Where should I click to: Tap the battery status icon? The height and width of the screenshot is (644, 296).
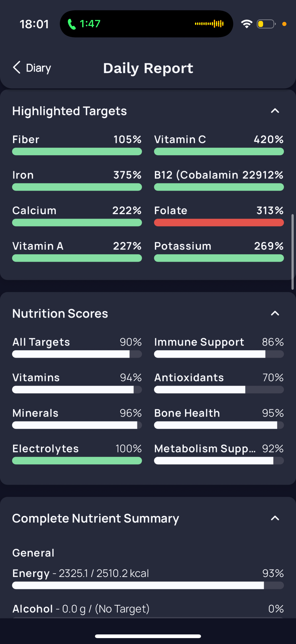tap(266, 24)
